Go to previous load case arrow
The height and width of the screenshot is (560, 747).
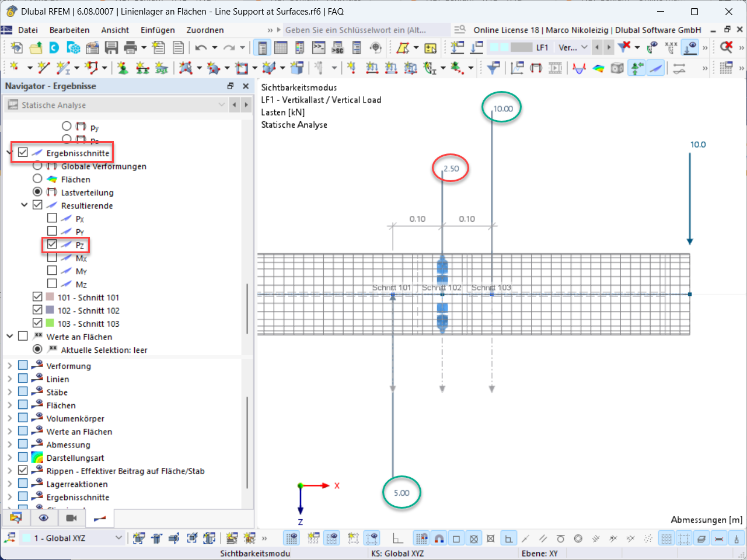(x=597, y=47)
